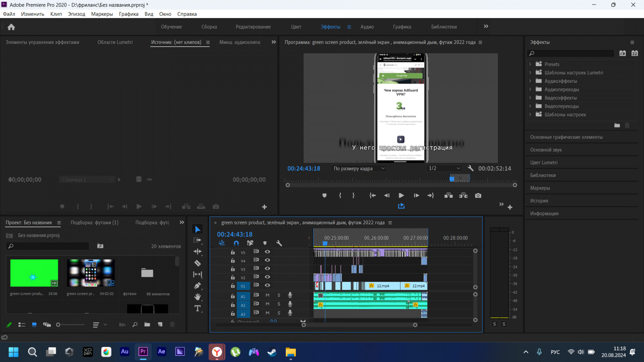
Task: Open the По размеру кадра zoom dropdown
Action: tap(359, 169)
